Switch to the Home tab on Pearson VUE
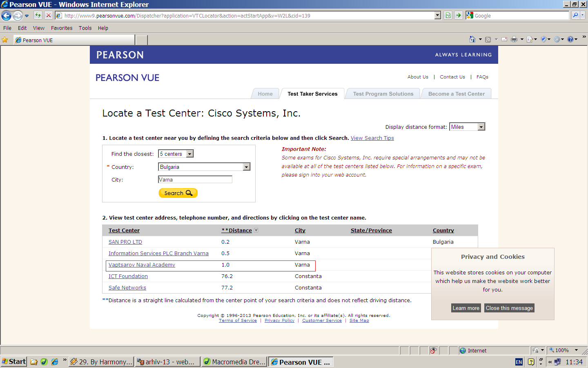Screen dimensions: 588x368 [x=265, y=94]
